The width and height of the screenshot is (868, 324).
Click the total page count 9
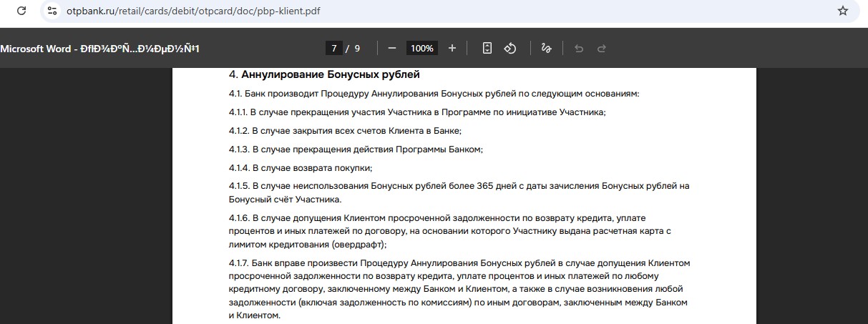tap(357, 49)
